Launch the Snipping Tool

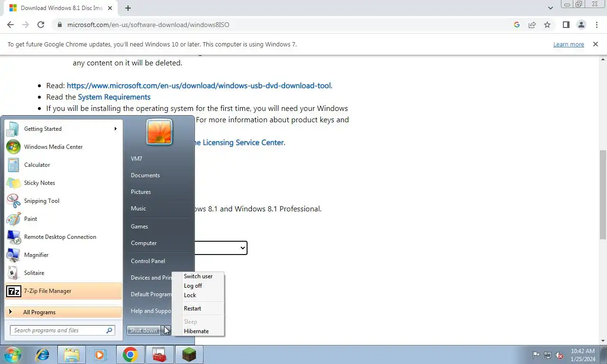(x=63, y=201)
